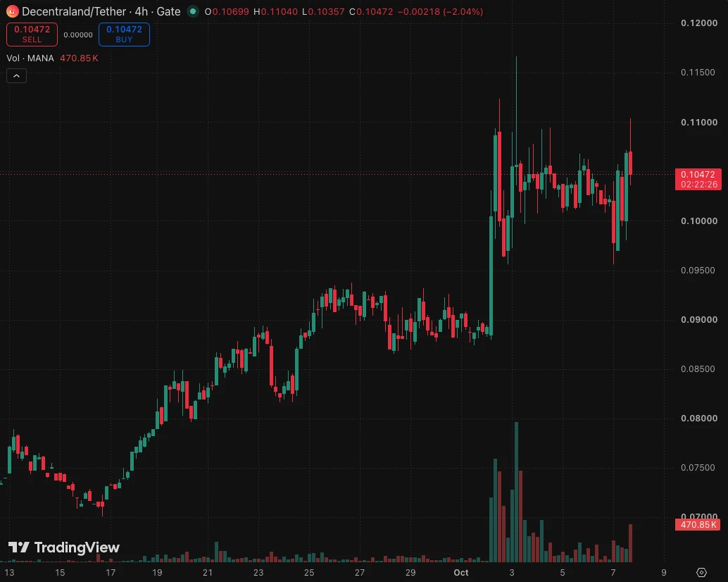Click the green market status dot
Viewport: 728px width, 582px height.
193,11
